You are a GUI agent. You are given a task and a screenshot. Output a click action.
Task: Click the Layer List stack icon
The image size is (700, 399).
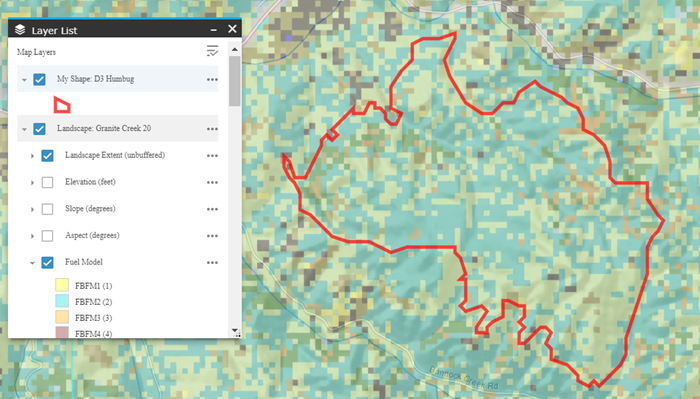click(20, 29)
